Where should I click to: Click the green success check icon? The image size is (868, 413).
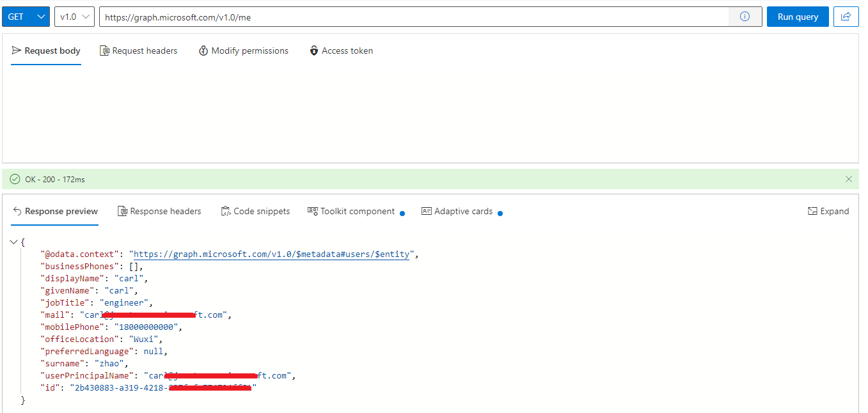(x=15, y=179)
